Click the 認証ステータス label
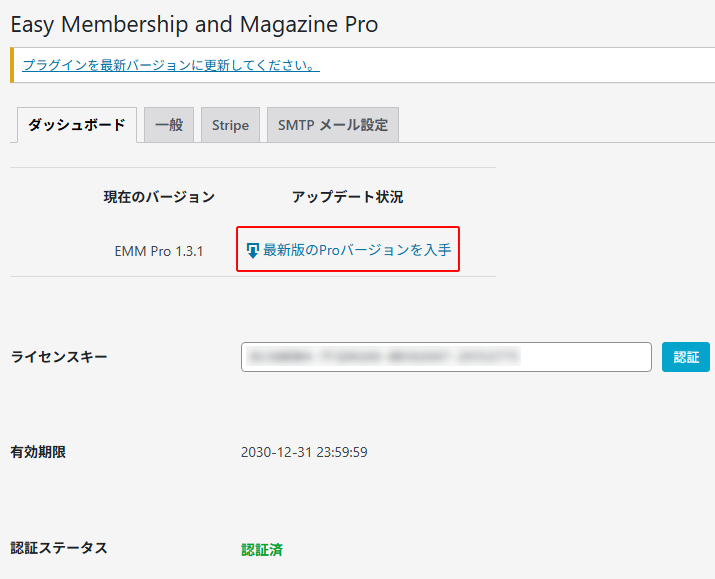 pos(59,548)
